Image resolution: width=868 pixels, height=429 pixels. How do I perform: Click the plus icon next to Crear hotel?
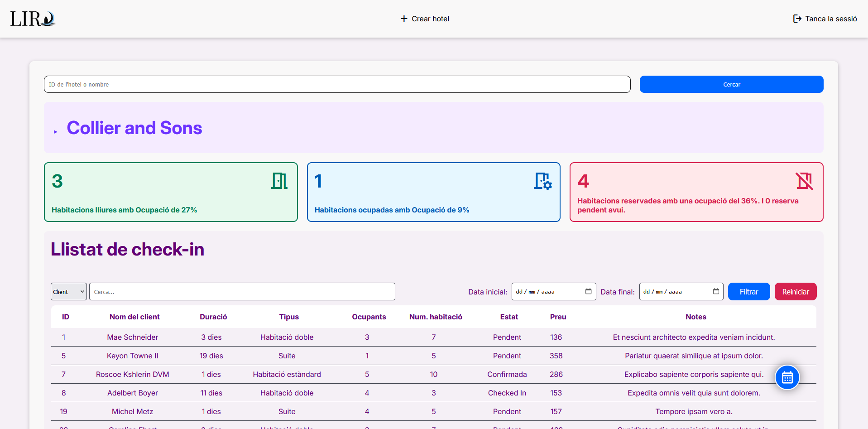[x=403, y=19]
